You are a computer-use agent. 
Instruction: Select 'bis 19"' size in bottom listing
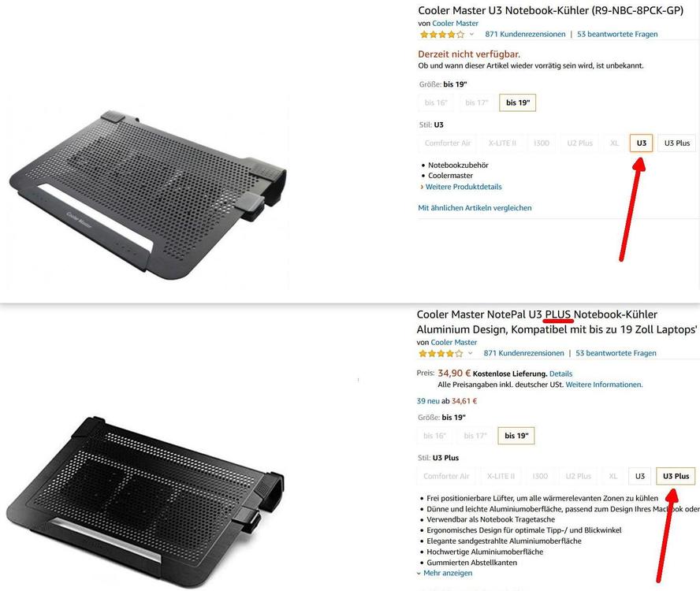516,436
